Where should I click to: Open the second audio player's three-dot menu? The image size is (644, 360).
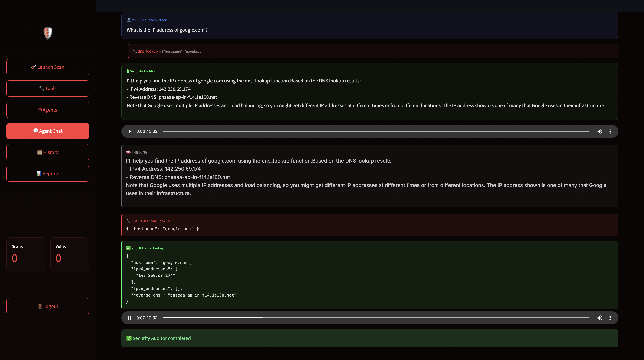(x=610, y=318)
